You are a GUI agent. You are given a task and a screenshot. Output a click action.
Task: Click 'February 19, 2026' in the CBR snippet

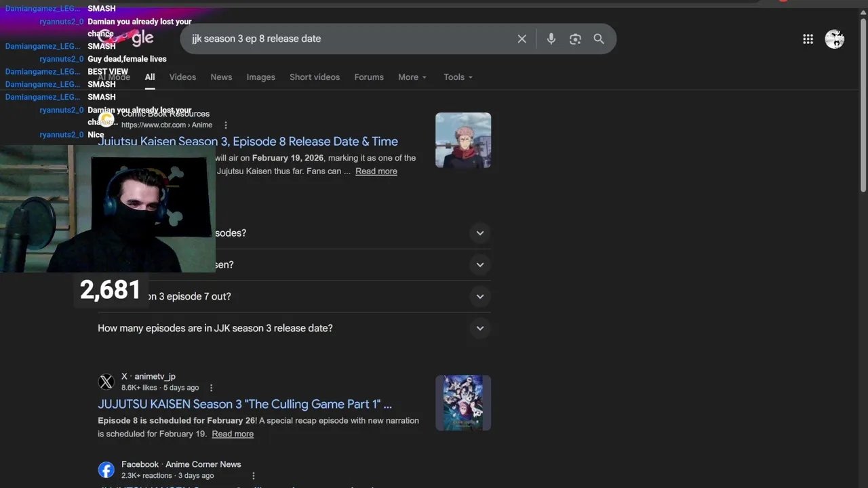pyautogui.click(x=288, y=158)
